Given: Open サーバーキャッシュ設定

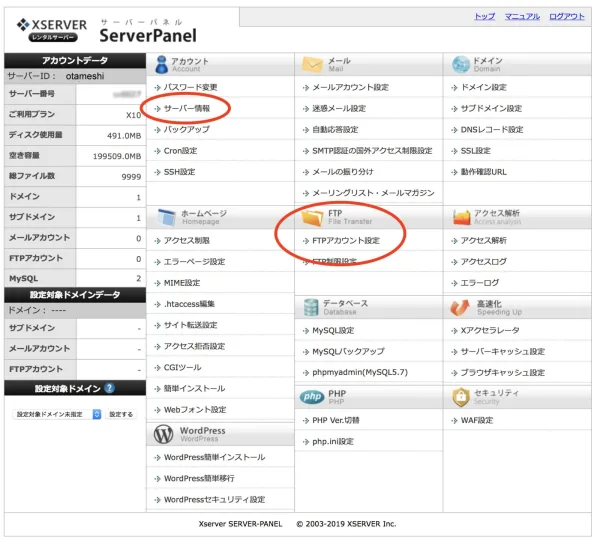Looking at the screenshot, I should (x=502, y=351).
